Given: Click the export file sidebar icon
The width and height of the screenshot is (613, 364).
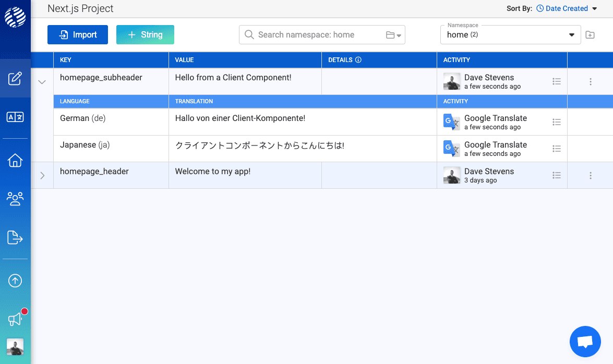Looking at the screenshot, I should click(15, 237).
